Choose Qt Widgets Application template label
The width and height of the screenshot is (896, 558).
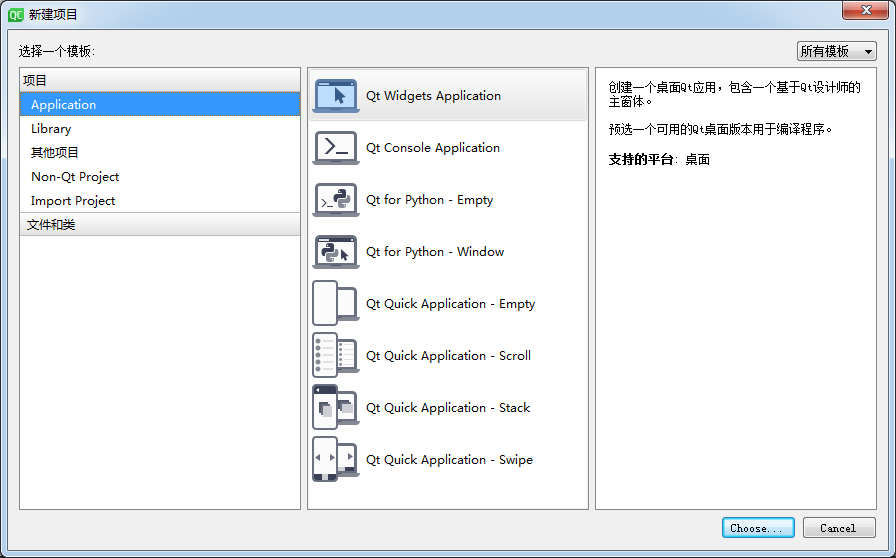pos(433,96)
